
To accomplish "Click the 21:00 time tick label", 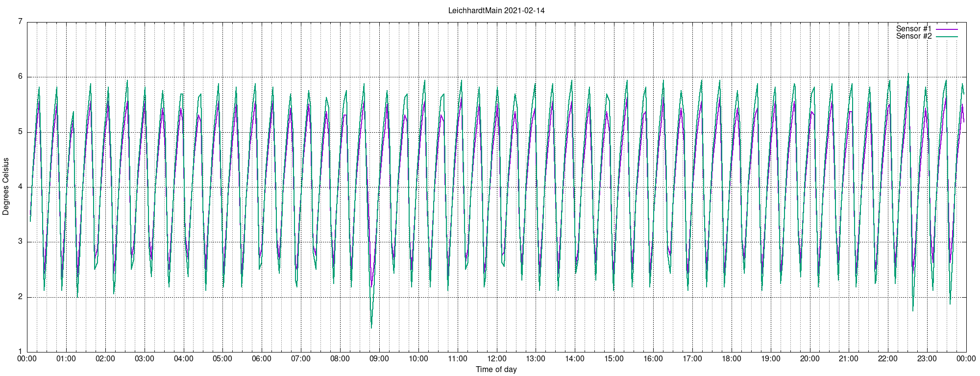I will point(849,358).
